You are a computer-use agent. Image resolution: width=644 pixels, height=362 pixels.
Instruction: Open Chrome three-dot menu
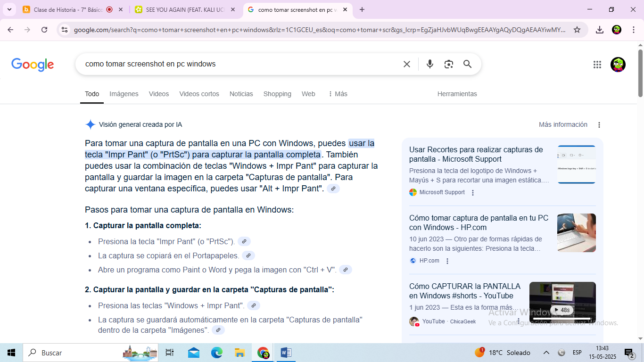tap(633, 30)
